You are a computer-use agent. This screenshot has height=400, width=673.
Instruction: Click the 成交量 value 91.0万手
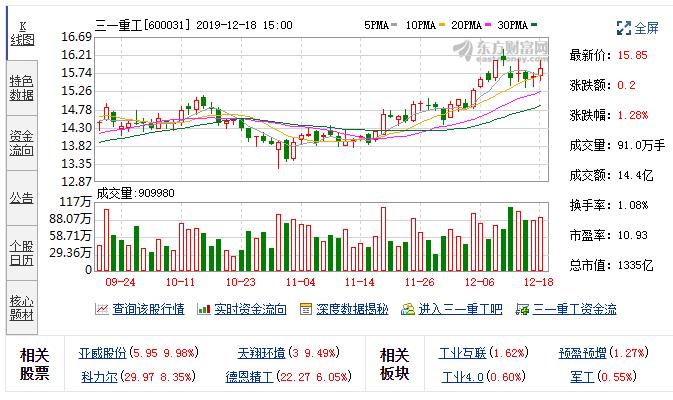coord(641,145)
